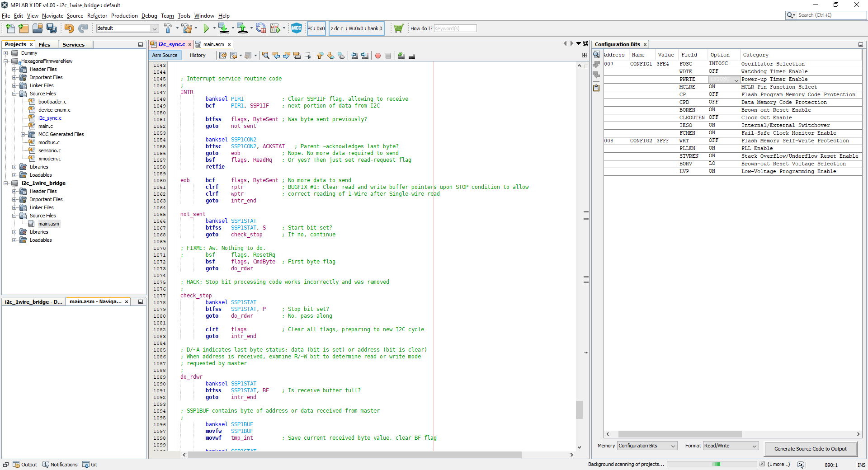Click the Clean and Build Project icon
Image resolution: width=868 pixels, height=470 pixels.
tap(186, 28)
